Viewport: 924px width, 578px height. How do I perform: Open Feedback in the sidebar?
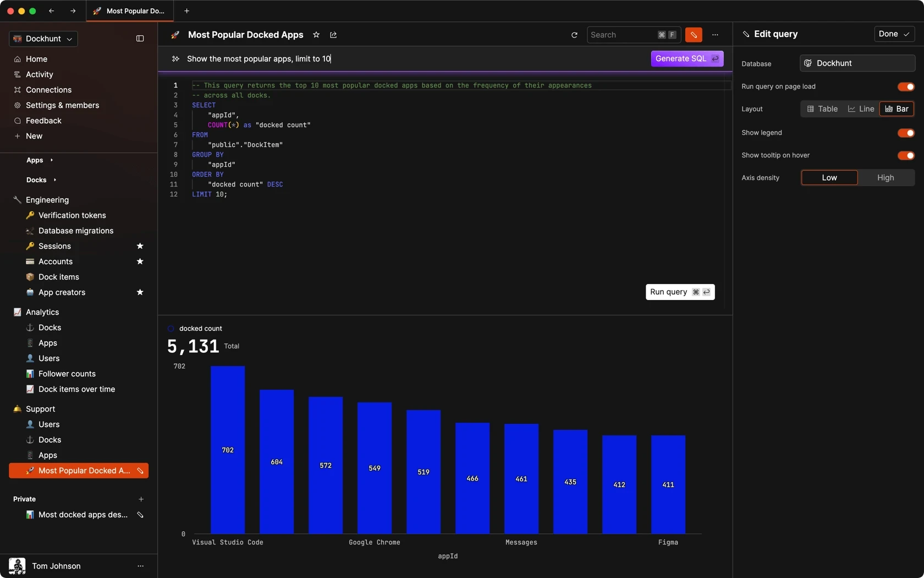43,121
